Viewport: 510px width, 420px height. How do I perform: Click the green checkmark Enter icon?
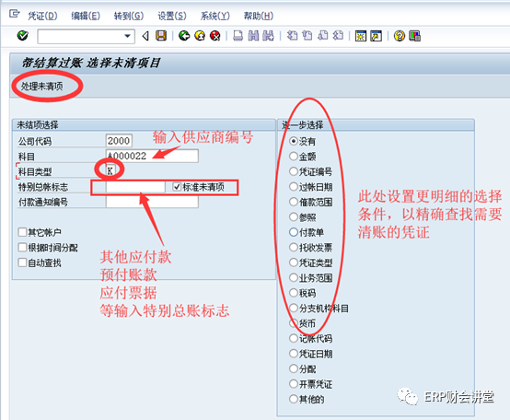22,36
